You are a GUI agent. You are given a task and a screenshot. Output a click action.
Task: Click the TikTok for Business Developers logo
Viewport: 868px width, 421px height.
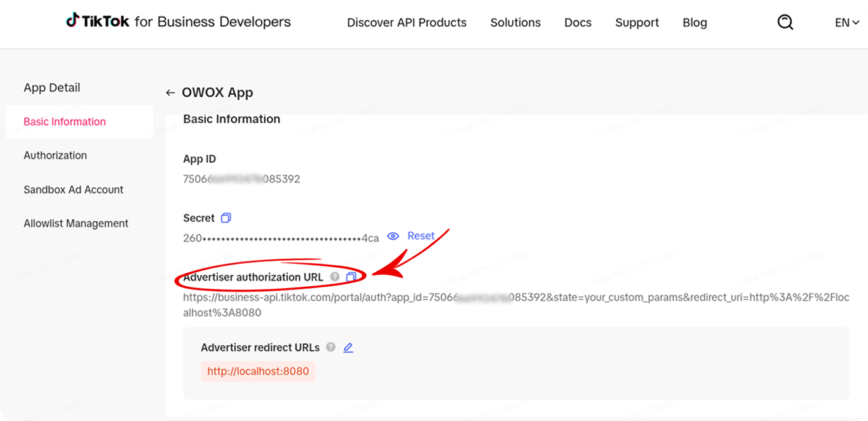coord(179,21)
